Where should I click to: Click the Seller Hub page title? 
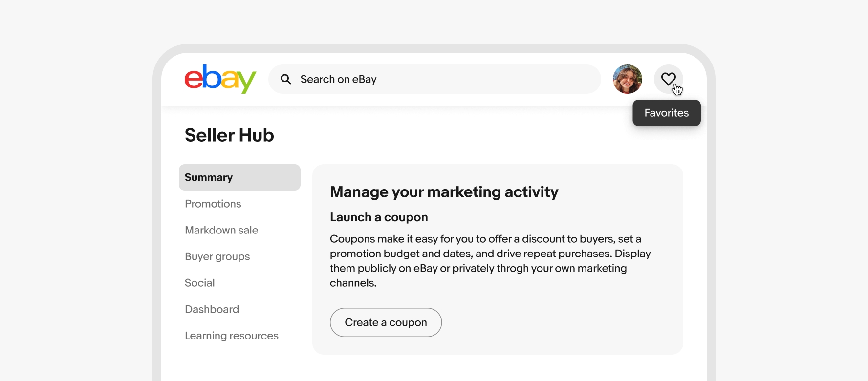tap(229, 135)
